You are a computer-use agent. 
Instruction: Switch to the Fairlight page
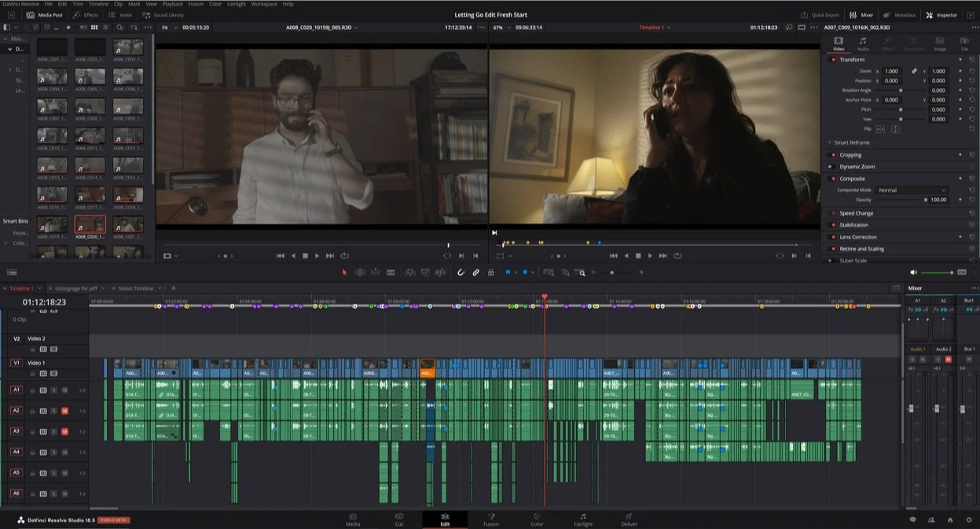(x=583, y=520)
